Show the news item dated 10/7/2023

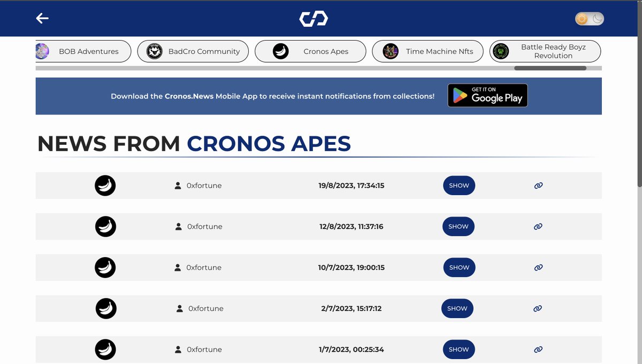coord(459,267)
